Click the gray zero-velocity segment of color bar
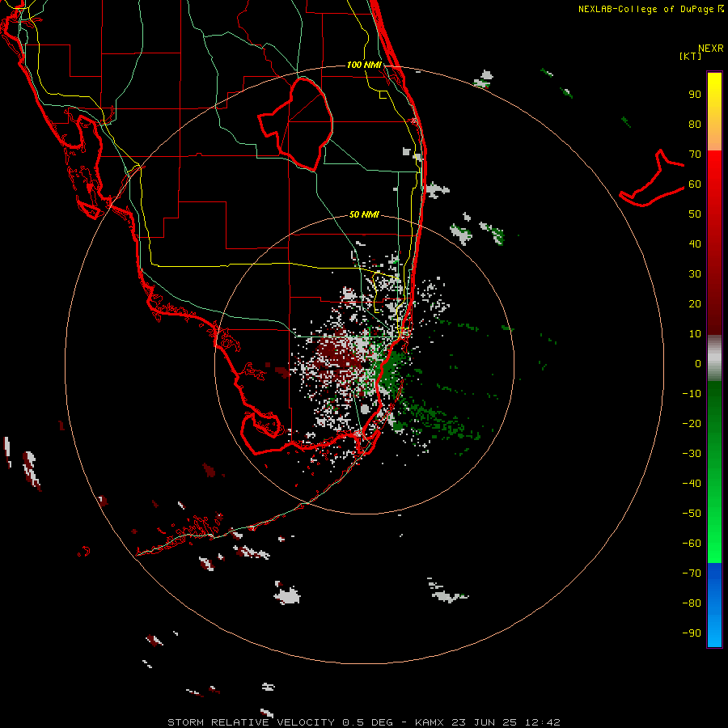 click(714, 358)
